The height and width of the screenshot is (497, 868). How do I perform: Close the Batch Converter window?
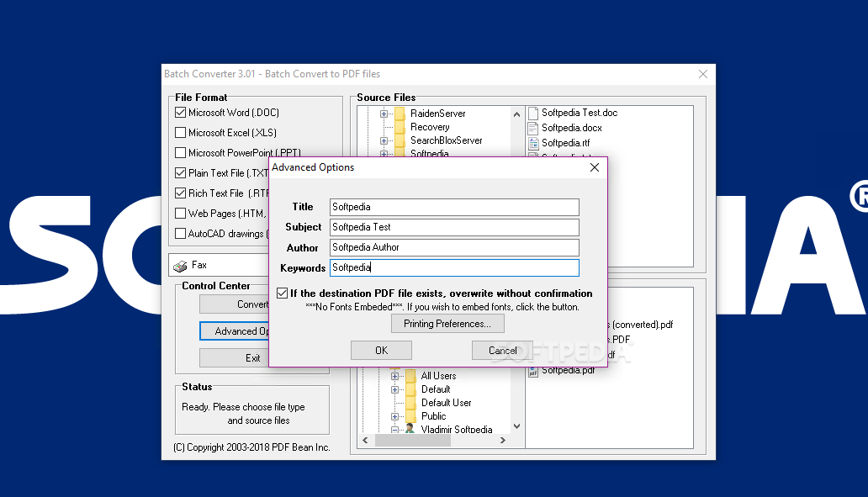point(703,74)
